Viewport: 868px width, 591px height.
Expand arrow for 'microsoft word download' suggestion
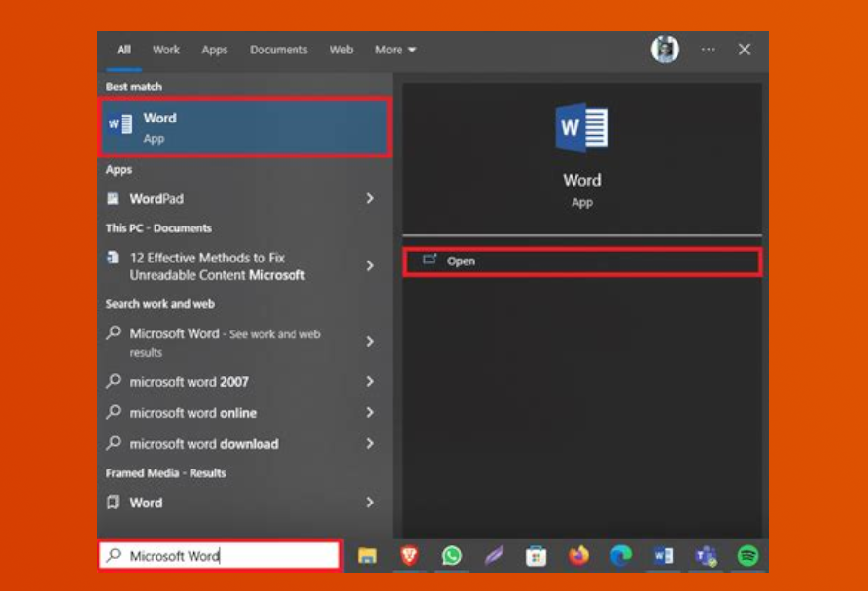(370, 444)
